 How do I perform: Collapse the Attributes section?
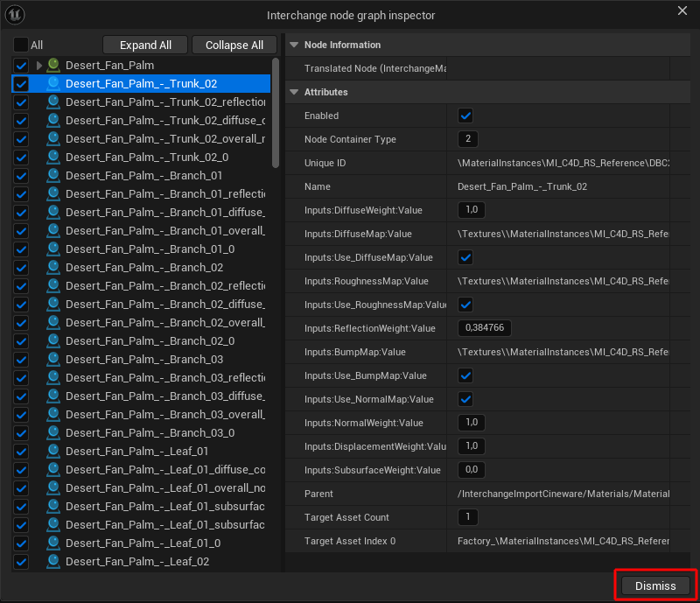(x=294, y=92)
